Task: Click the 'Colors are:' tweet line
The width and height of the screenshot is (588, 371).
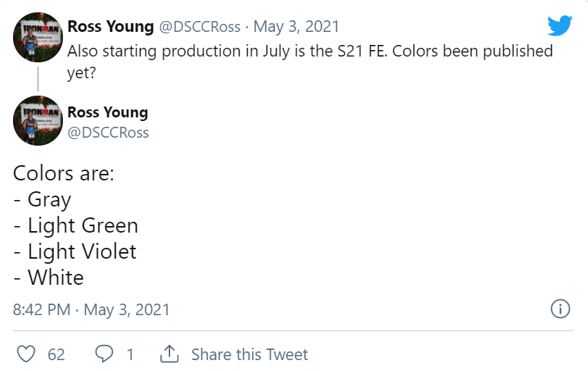Action: point(64,174)
